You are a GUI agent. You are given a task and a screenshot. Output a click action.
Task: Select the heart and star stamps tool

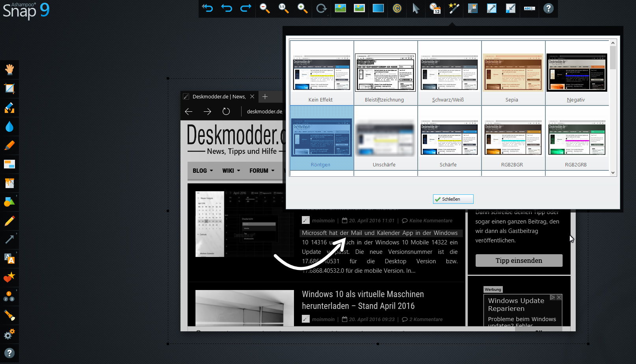point(9,277)
